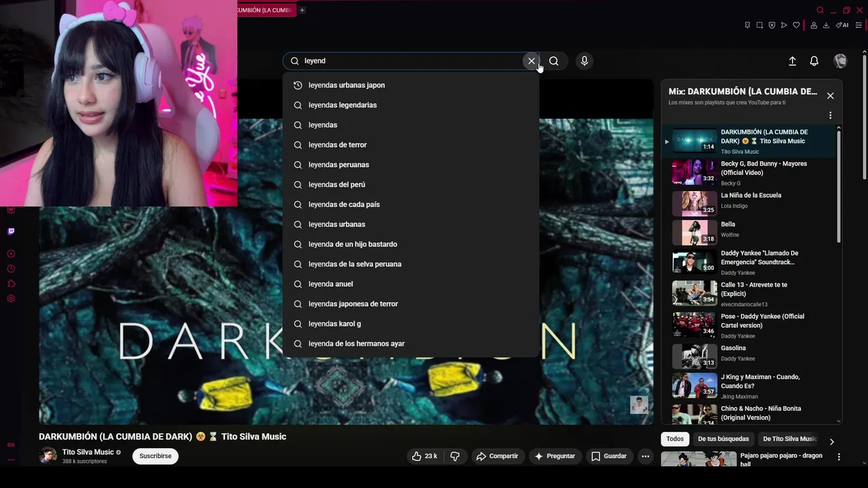
Task: Click the YouTube search input field
Action: pyautogui.click(x=411, y=61)
